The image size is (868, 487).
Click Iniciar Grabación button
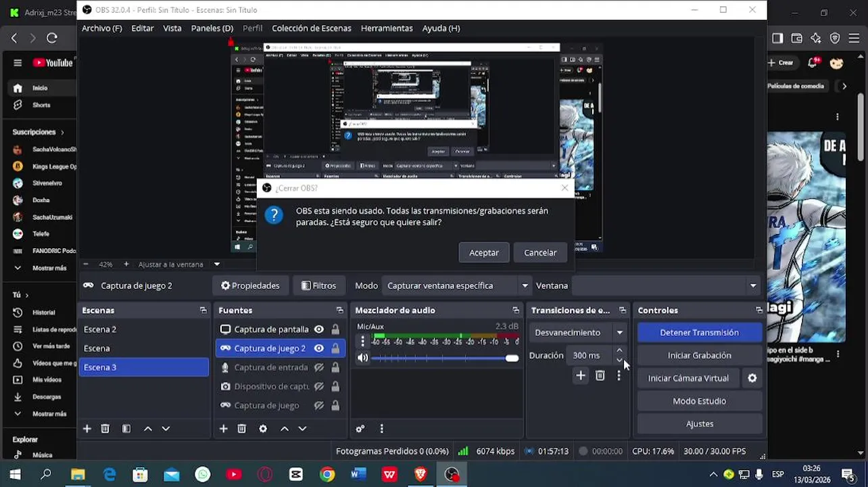(x=699, y=355)
